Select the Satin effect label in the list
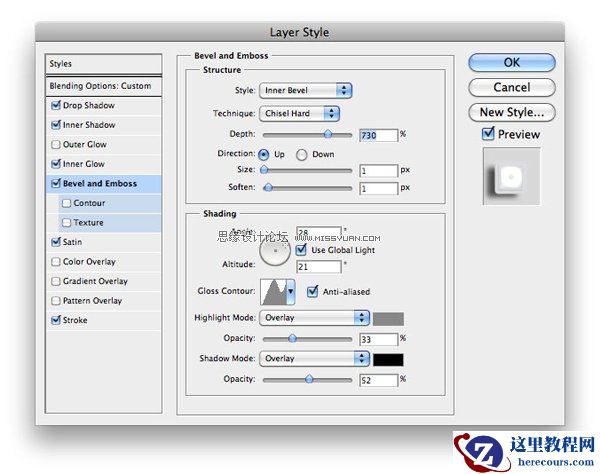The width and height of the screenshot is (600, 474). coord(72,242)
